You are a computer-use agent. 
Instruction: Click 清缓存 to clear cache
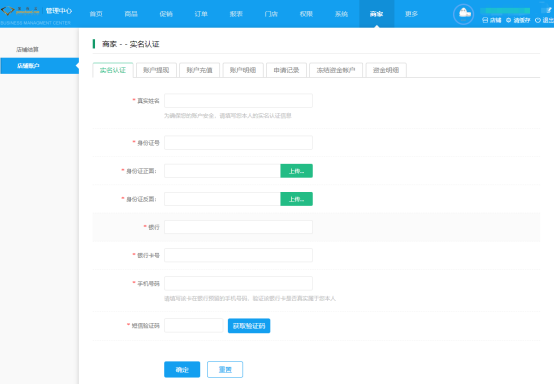pos(518,20)
